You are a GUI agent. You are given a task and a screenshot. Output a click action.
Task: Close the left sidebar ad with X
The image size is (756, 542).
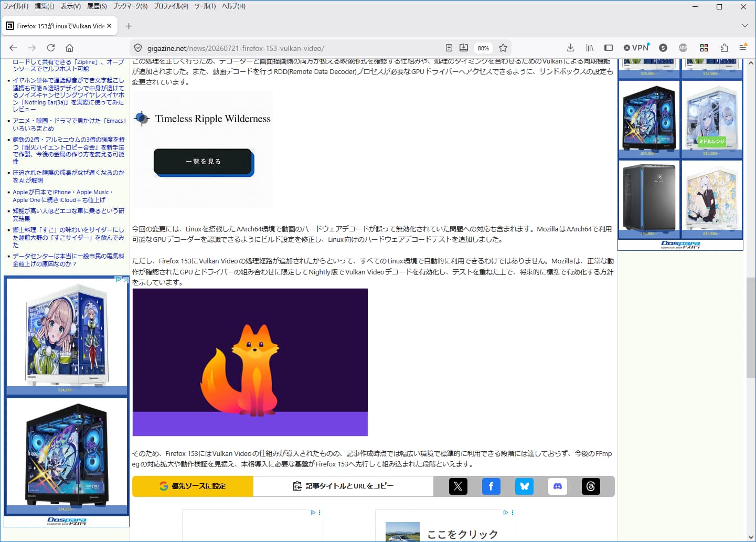[x=126, y=280]
